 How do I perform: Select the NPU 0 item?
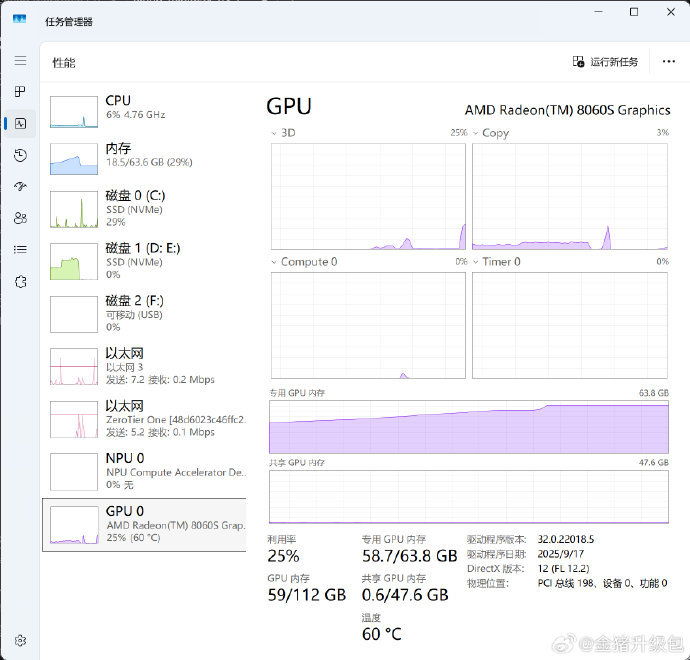point(144,472)
